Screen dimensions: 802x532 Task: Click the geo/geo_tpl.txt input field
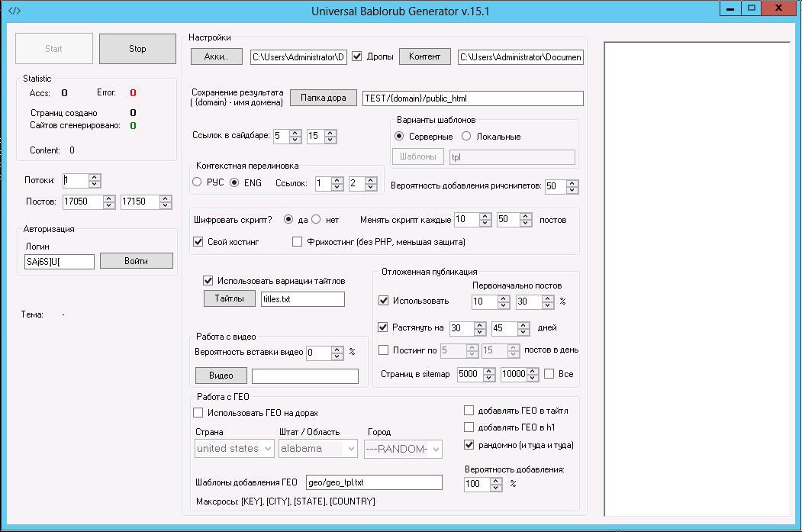click(375, 482)
